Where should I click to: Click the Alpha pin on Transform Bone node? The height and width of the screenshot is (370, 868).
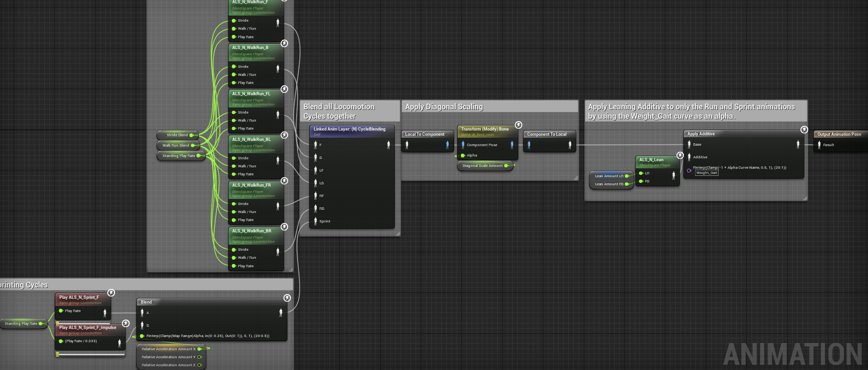[x=463, y=156]
